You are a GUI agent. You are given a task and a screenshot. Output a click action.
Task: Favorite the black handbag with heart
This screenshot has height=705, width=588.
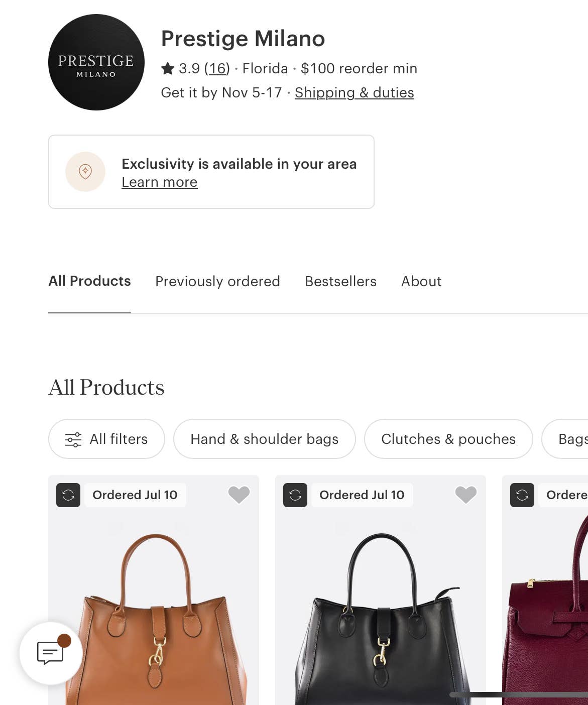[x=466, y=495]
